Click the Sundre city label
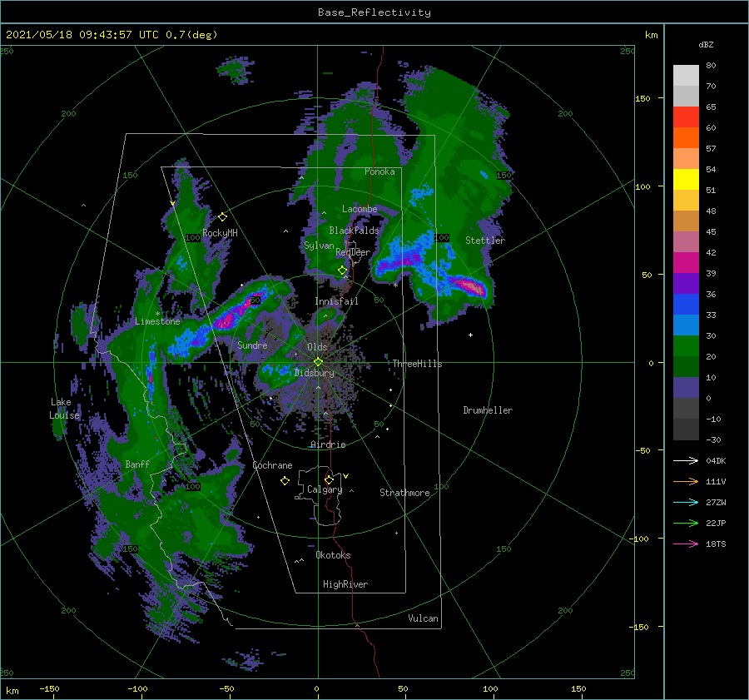The height and width of the screenshot is (700, 749). click(x=252, y=345)
